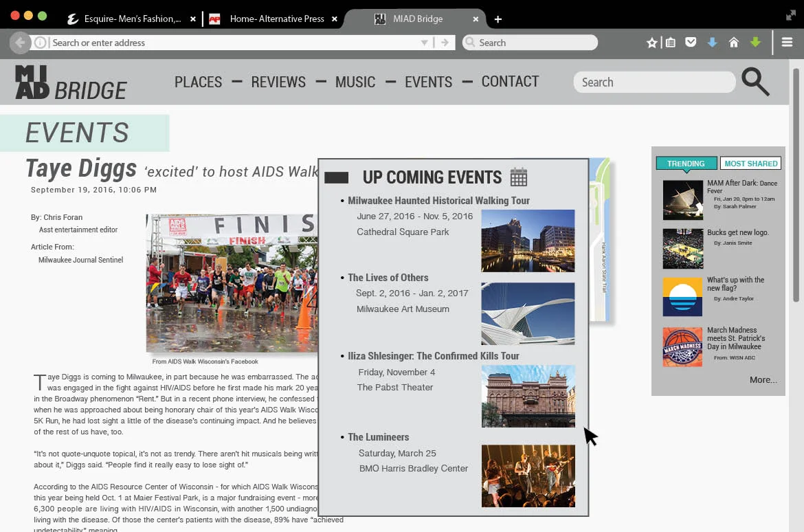Image resolution: width=804 pixels, height=532 pixels.
Task: Click the go forward arrow in the address bar
Action: 445,43
